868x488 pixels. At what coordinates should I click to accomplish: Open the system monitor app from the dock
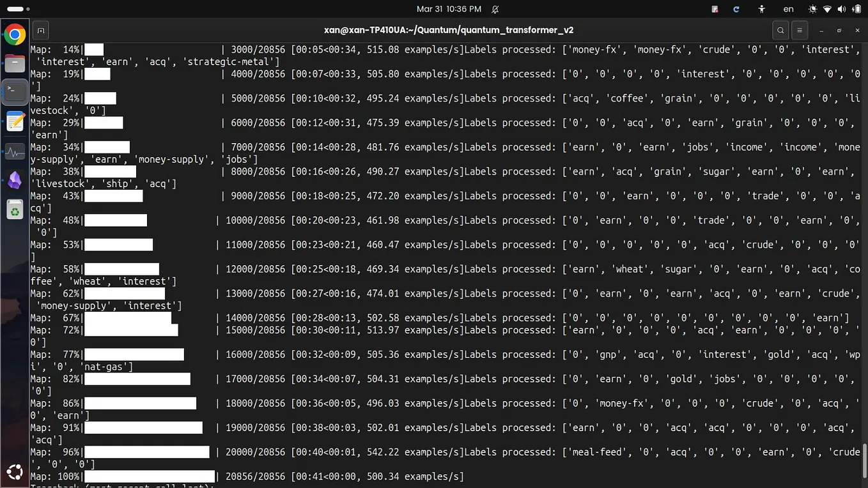(x=14, y=151)
